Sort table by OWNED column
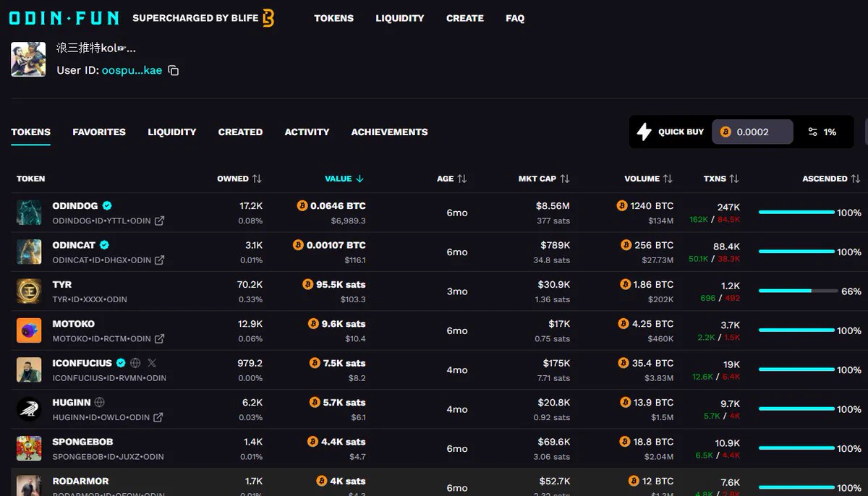The width and height of the screenshot is (868, 496). pos(239,179)
